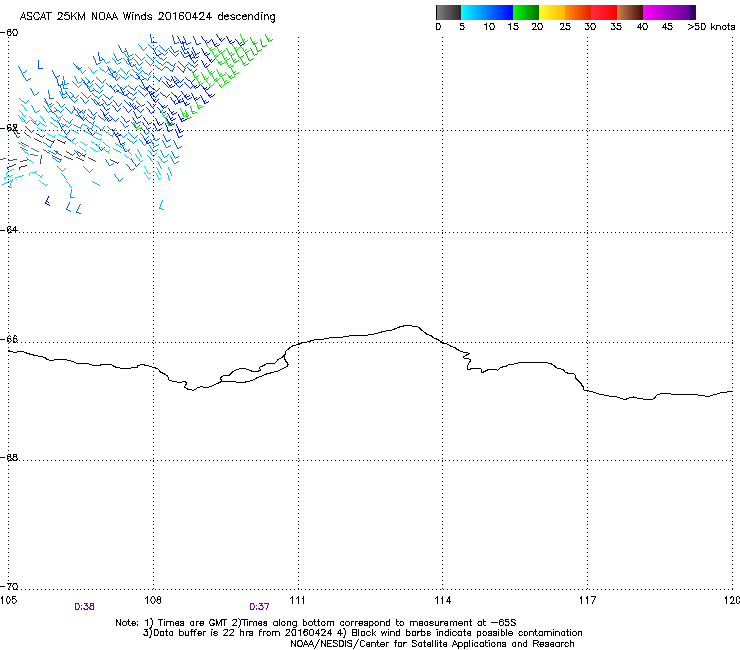Click the "-64" latitude axis label
Viewport: 740px width, 650px height.
coord(9,229)
